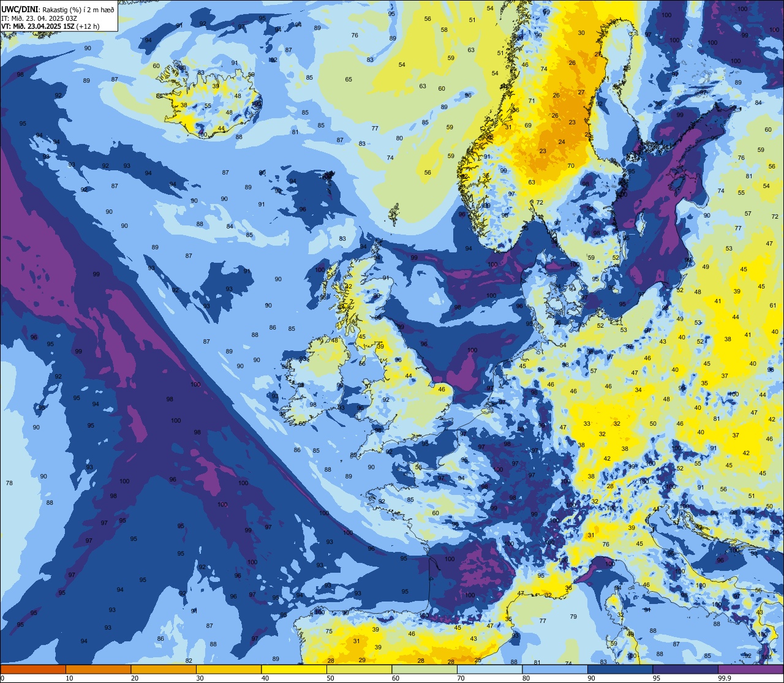Click the medium blue 80–90 legend swatch
The image size is (784, 683).
coord(555,670)
